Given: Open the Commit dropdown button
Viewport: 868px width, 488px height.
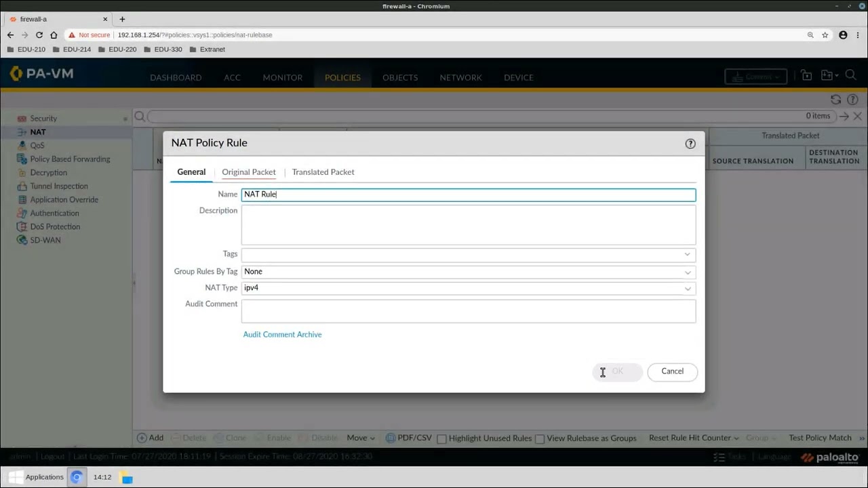Looking at the screenshot, I should (755, 77).
